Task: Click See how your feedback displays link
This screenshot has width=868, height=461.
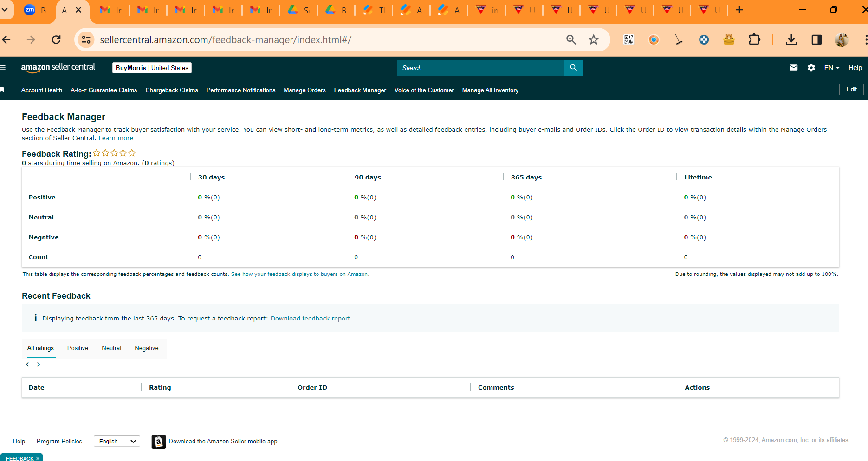Action: 300,274
